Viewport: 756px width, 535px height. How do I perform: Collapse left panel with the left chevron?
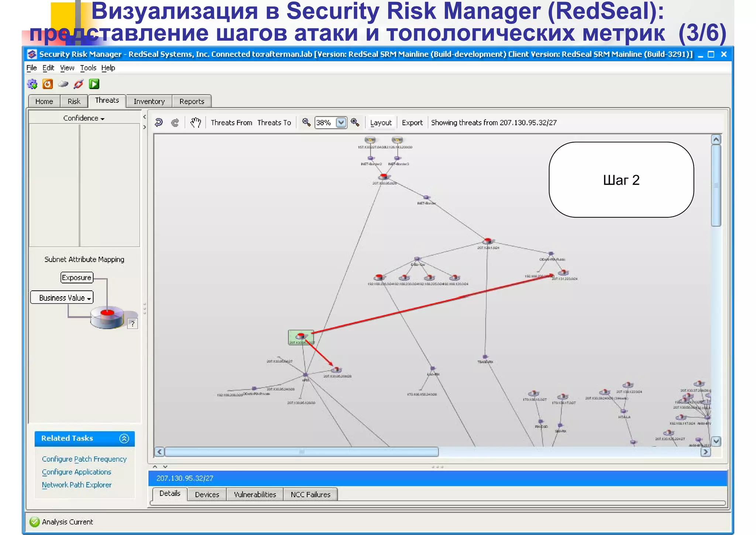pos(145,117)
